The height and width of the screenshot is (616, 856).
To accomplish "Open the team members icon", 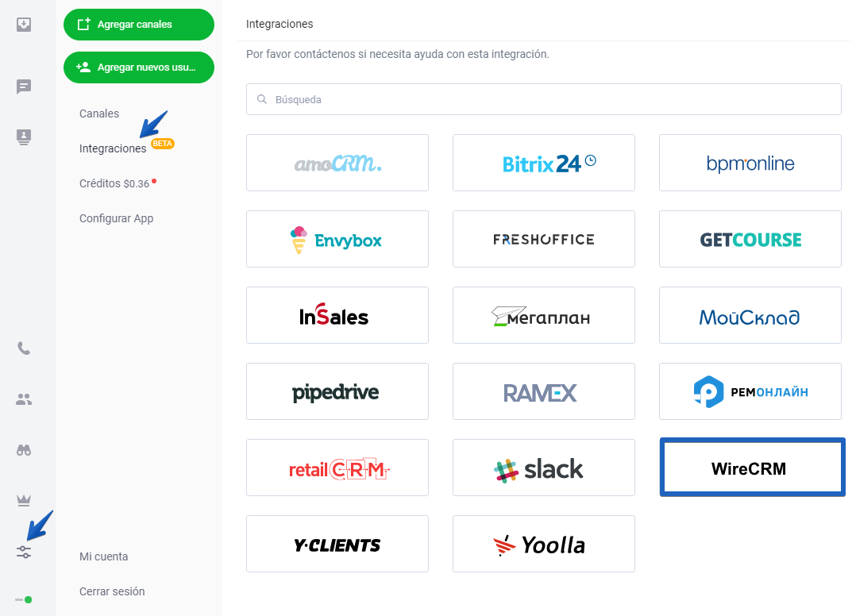I will coord(24,399).
